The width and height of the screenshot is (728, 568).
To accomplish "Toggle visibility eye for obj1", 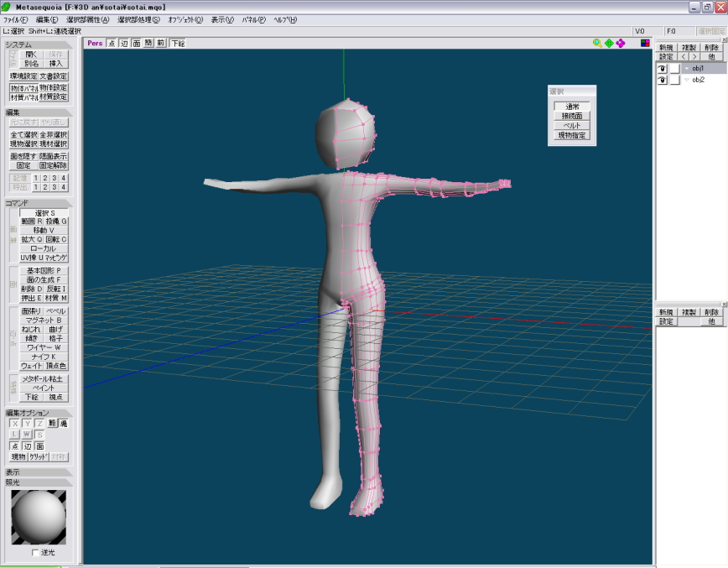I will [x=662, y=68].
